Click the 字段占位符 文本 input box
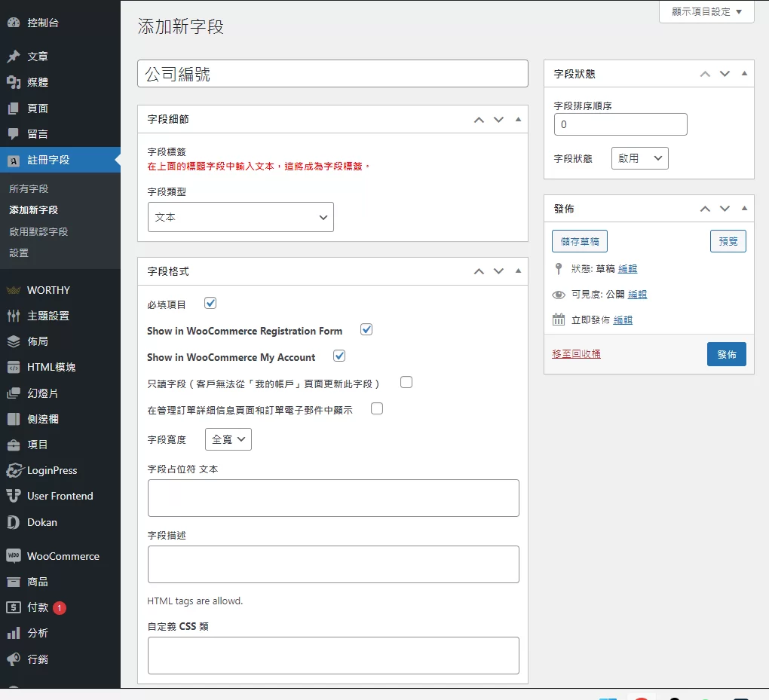Image resolution: width=769 pixels, height=700 pixels. coord(333,498)
